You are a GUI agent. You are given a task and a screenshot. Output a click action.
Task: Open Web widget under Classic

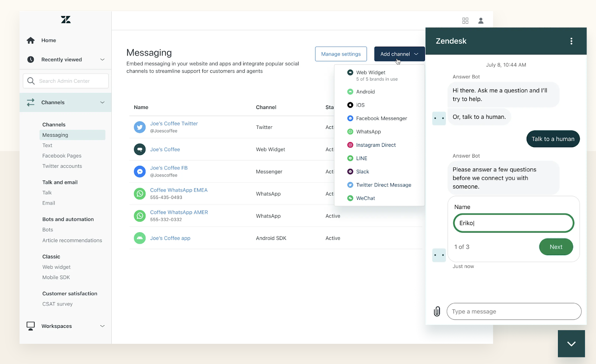click(57, 267)
